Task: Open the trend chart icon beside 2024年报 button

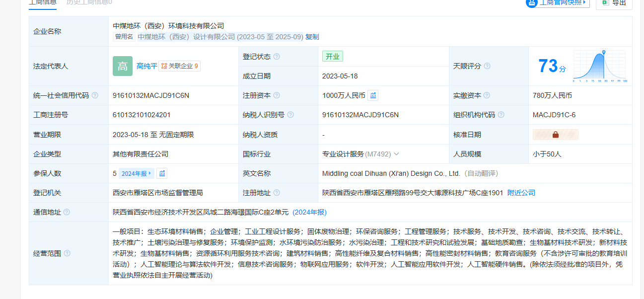Action: coord(162,173)
